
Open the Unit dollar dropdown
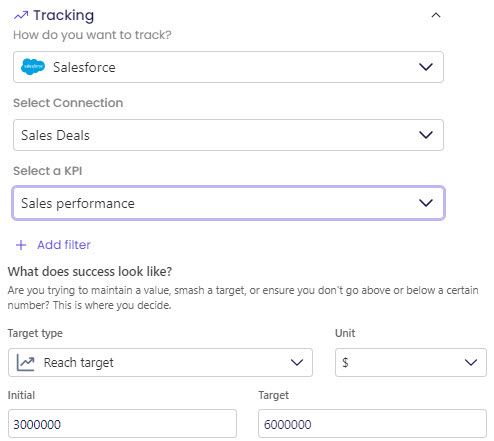[x=411, y=363]
